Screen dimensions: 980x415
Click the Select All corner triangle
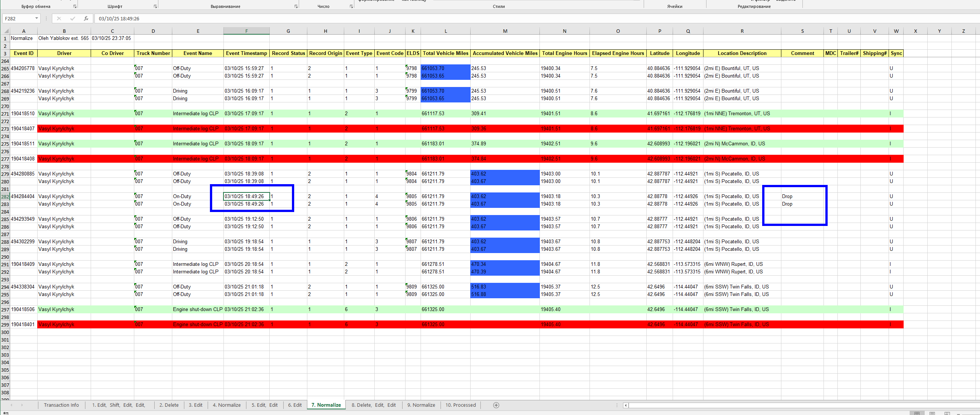6,31
